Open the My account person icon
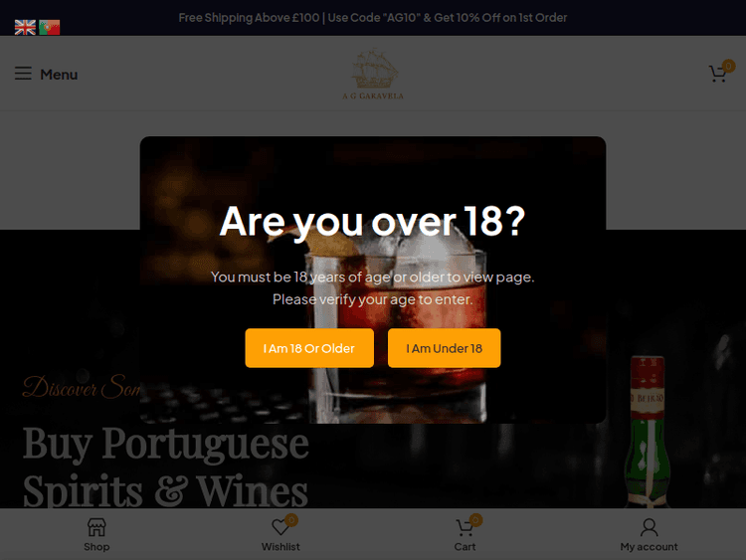Screen dimensions: 746x560 (649, 527)
